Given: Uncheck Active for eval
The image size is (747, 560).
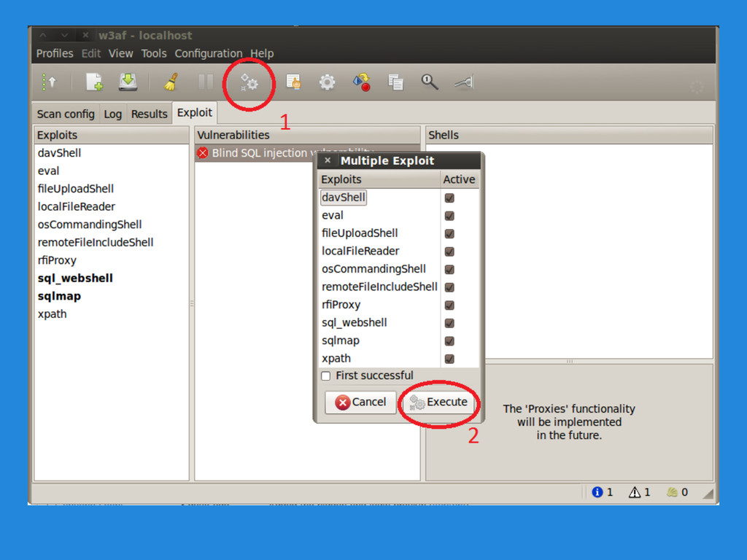Looking at the screenshot, I should point(449,216).
